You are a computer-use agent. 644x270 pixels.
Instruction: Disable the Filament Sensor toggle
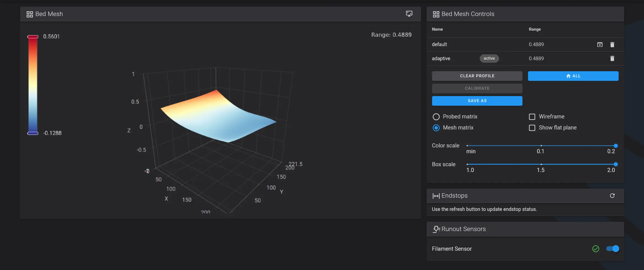612,249
